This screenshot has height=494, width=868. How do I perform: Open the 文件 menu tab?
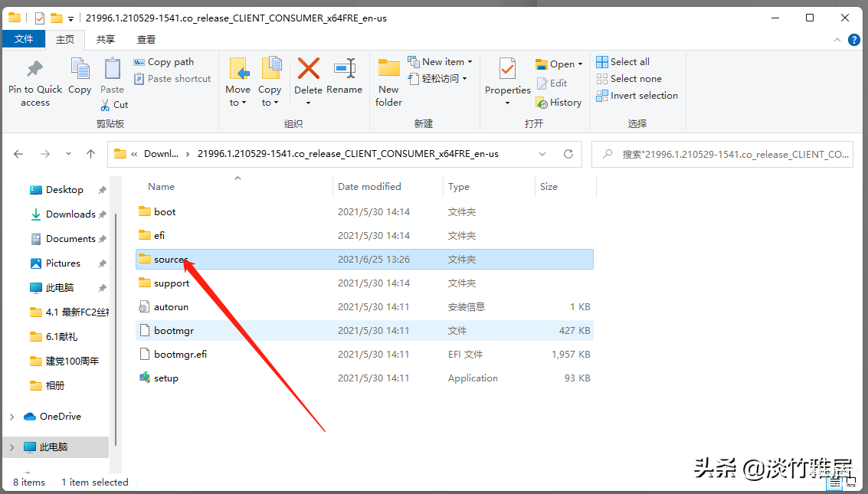pos(24,39)
